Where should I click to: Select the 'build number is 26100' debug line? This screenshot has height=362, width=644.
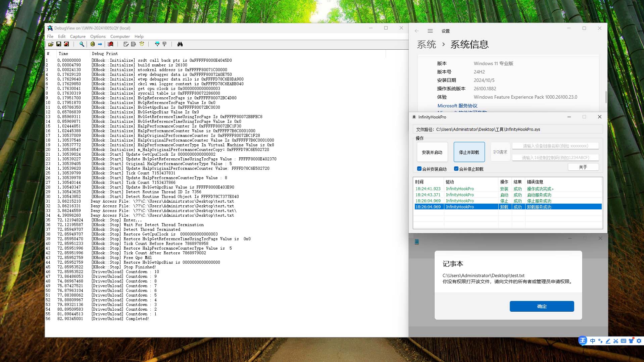[x=139, y=65]
